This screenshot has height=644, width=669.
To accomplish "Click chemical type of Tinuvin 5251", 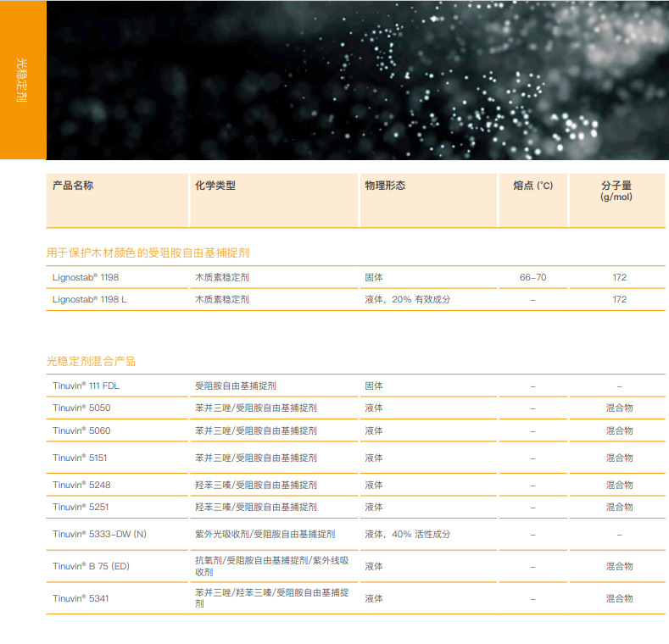I will click(x=256, y=507).
